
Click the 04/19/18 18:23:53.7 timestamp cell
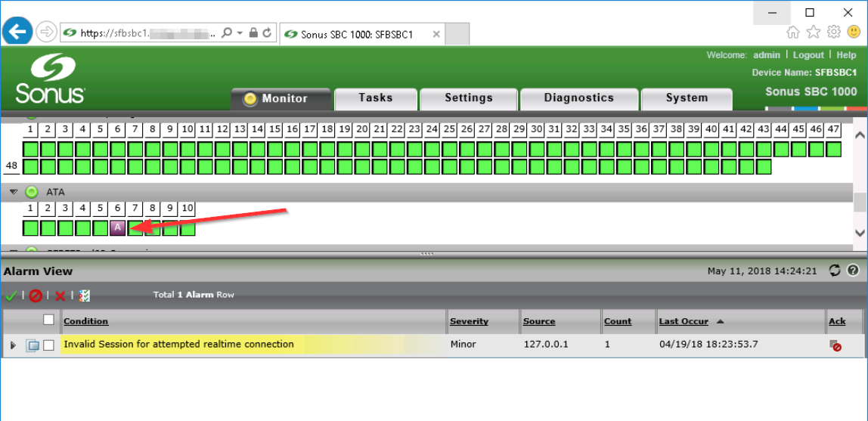(x=709, y=344)
